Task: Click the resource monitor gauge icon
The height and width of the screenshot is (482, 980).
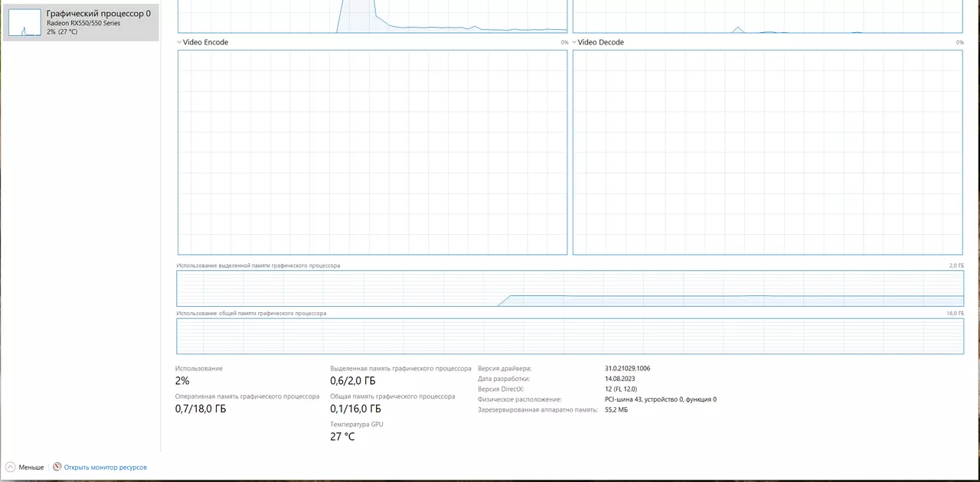Action: point(57,467)
